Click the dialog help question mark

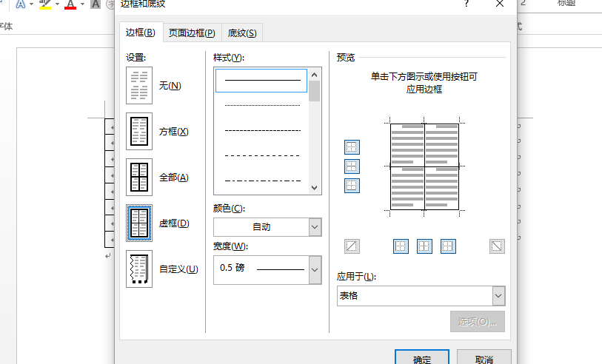click(466, 4)
